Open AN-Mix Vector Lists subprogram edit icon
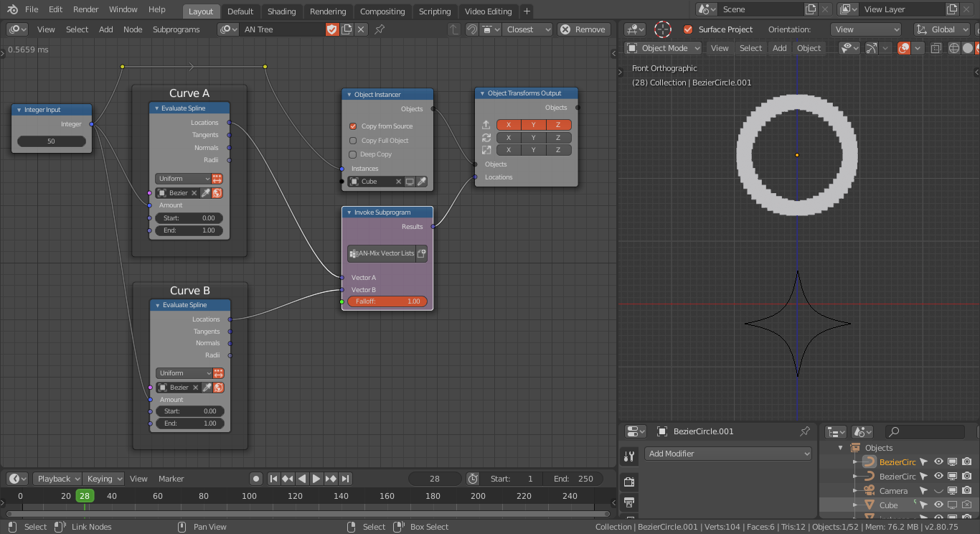The image size is (980, 534). (422, 253)
